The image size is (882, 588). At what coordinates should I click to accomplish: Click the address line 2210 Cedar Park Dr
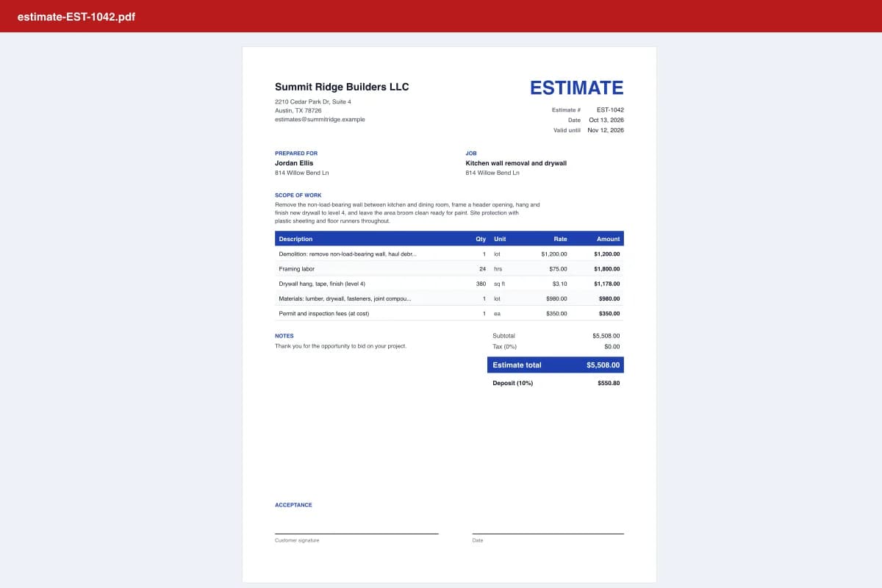pyautogui.click(x=313, y=101)
